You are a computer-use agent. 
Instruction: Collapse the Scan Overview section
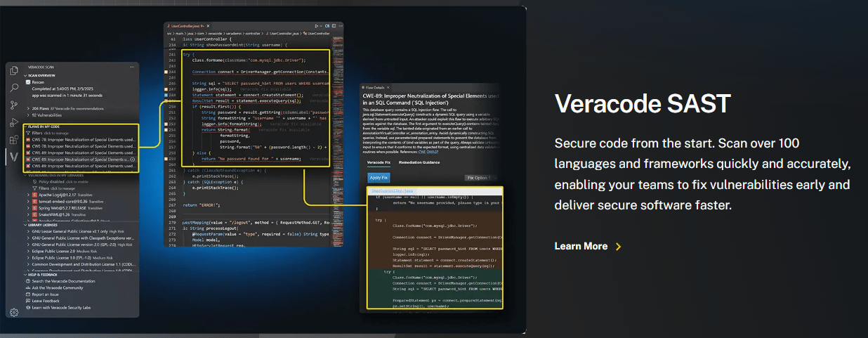tap(25, 75)
